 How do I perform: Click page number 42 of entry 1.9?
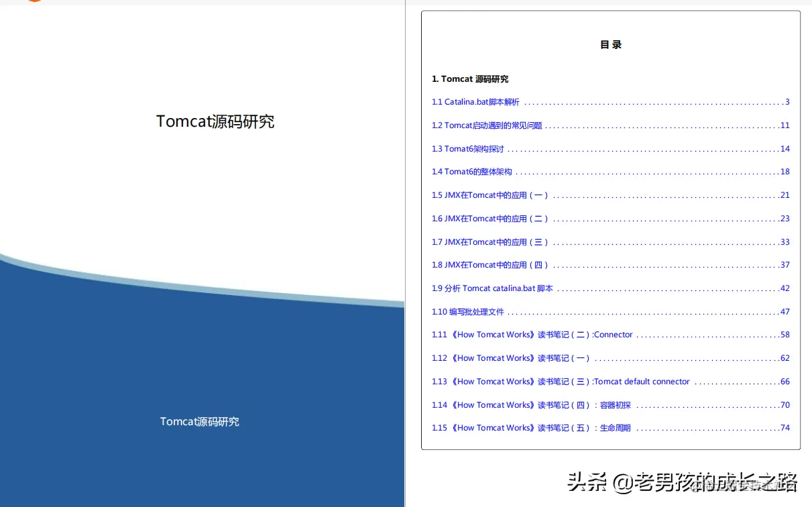coord(785,288)
